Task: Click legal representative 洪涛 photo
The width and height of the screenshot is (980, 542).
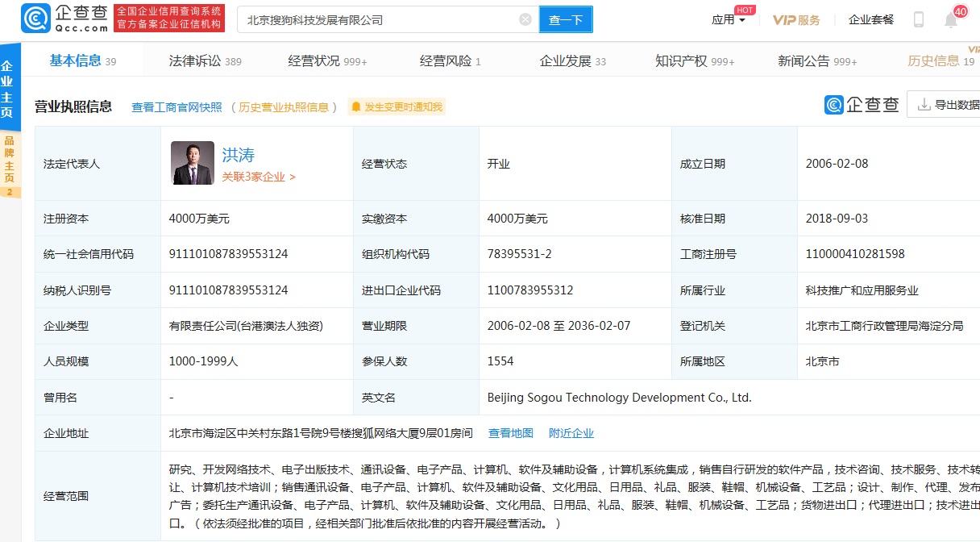Action: [x=193, y=164]
